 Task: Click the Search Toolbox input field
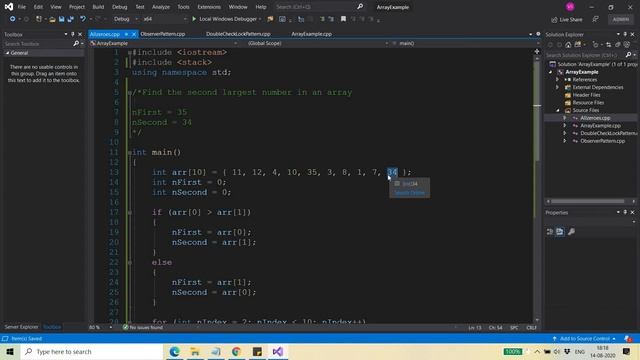pos(37,43)
